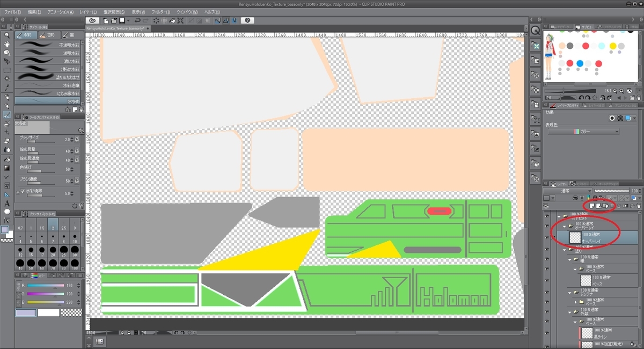Collapse the 塗り layer folder

click(x=564, y=250)
